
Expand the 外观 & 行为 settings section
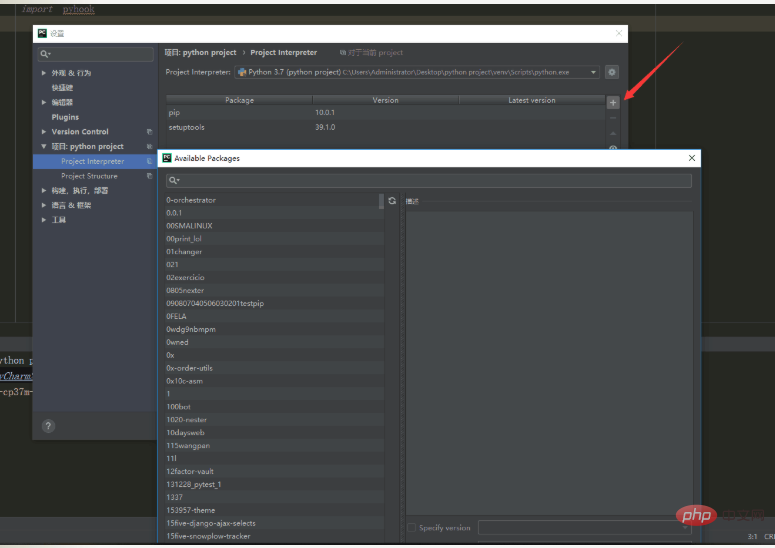(44, 73)
